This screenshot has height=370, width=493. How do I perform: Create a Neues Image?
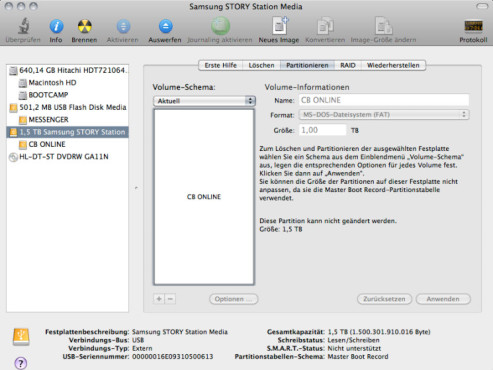pyautogui.click(x=279, y=26)
